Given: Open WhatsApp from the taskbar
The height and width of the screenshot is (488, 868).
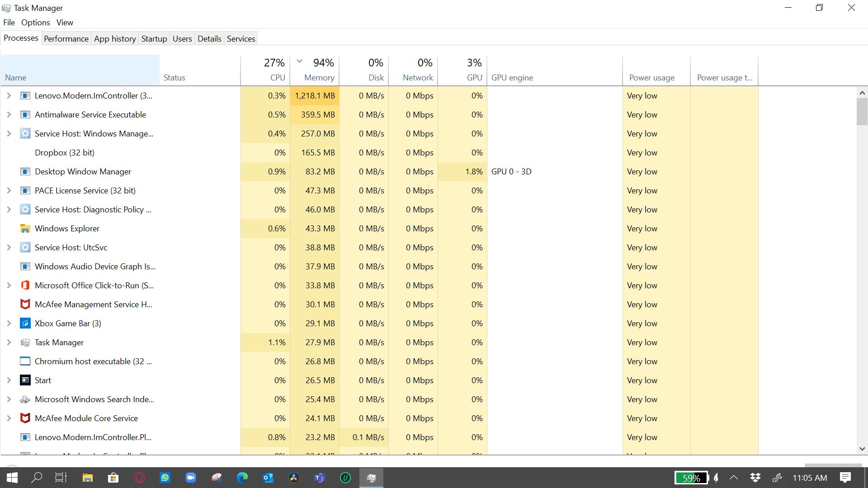Looking at the screenshot, I should tap(165, 478).
